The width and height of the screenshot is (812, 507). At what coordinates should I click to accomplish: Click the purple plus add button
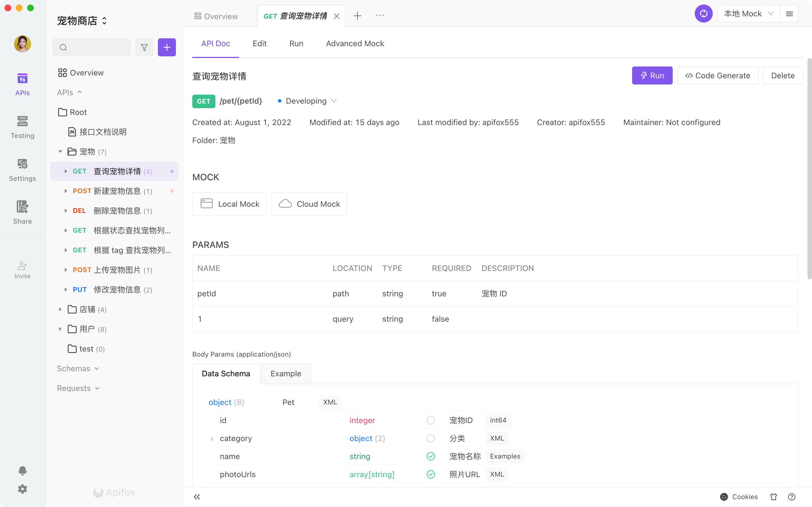coord(167,47)
